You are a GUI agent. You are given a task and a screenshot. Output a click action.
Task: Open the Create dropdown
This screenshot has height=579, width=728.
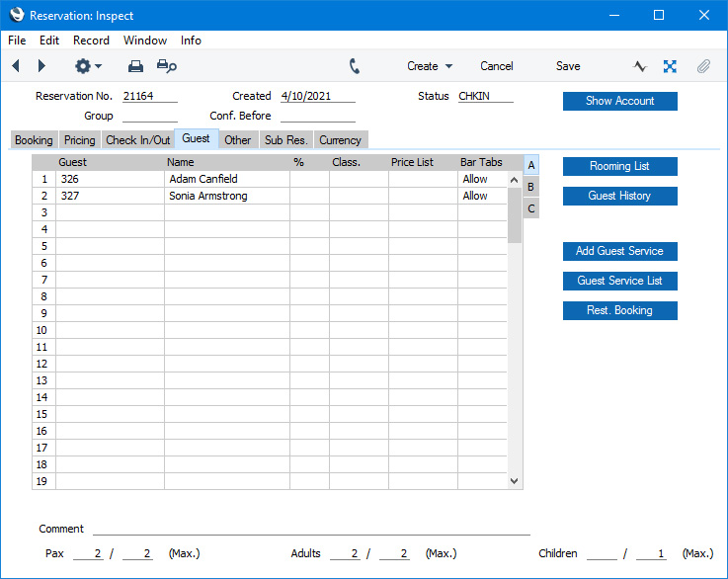point(430,66)
